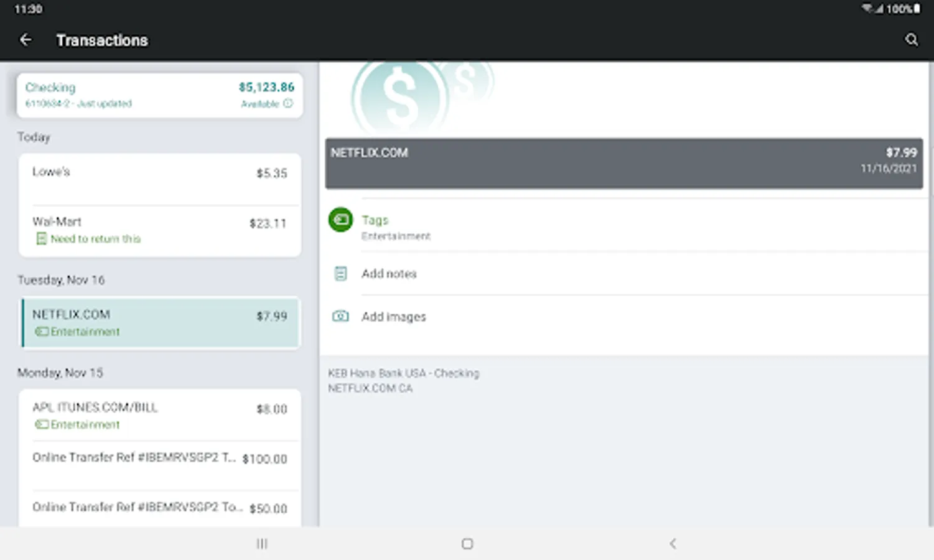The image size is (934, 560).
Task: Click the 'Today' section header
Action: (x=34, y=137)
